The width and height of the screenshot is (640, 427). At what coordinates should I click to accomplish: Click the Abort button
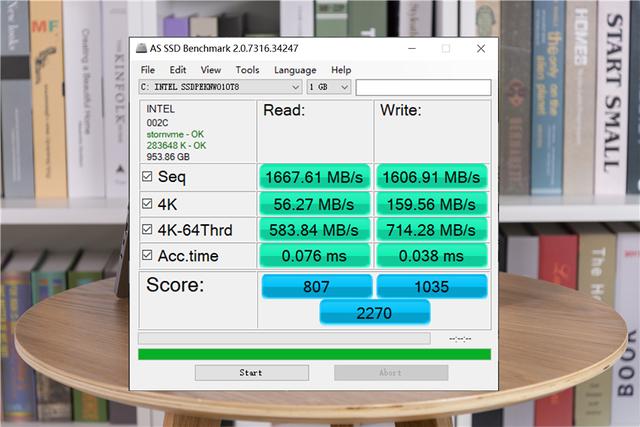point(390,372)
